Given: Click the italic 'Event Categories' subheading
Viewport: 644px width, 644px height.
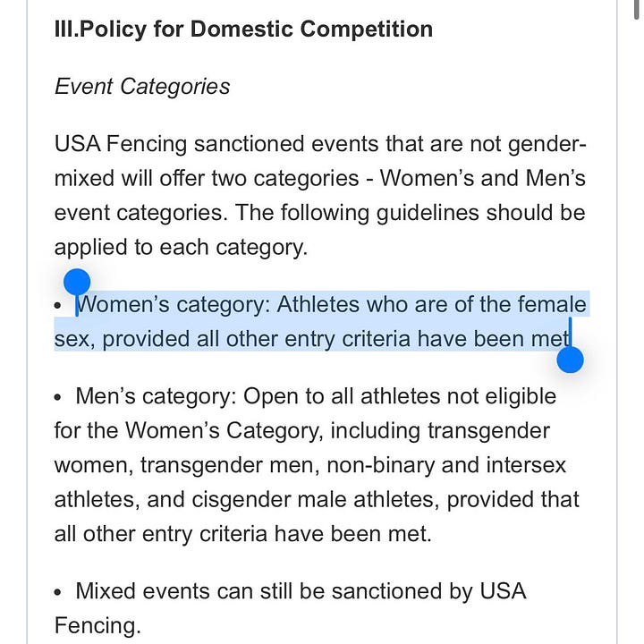Looking at the screenshot, I should (x=142, y=87).
